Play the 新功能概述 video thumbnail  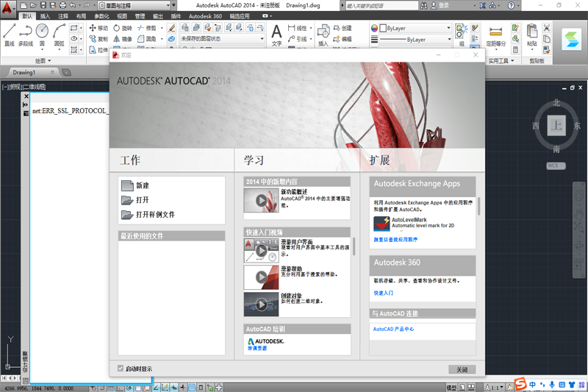[262, 200]
